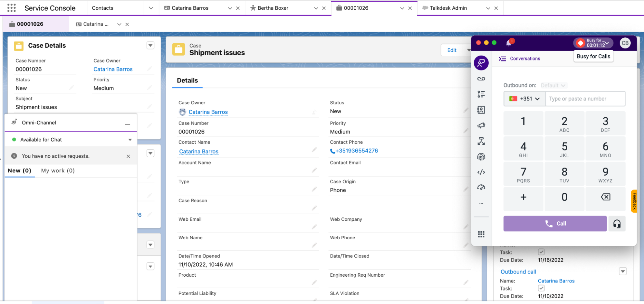
Task: Open the Outbound call activity link
Action: [518, 272]
